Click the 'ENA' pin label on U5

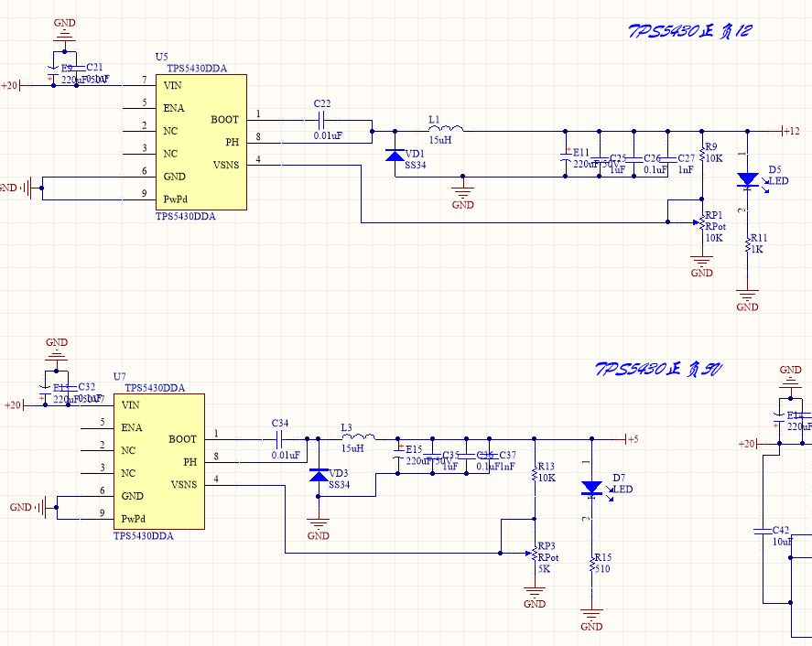(174, 108)
